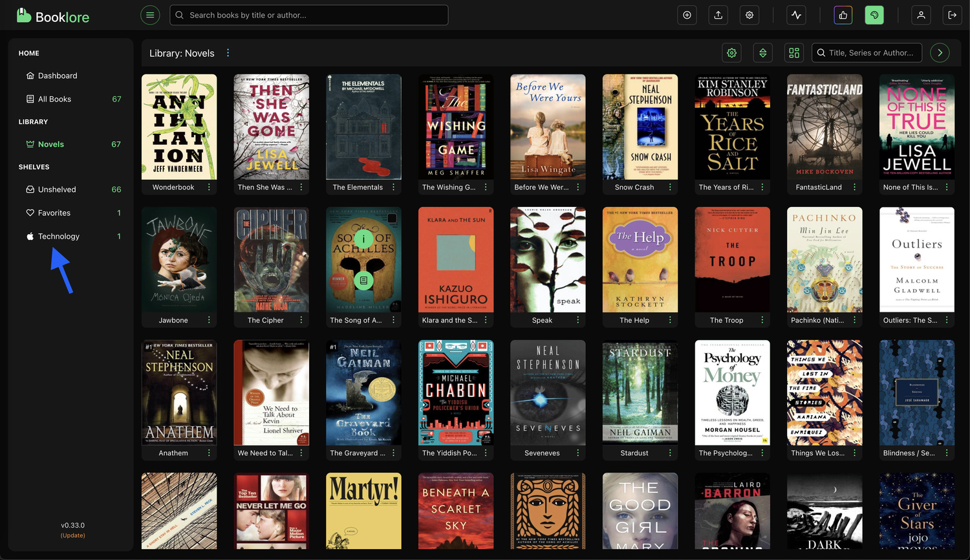970x560 pixels.
Task: Click the Update link below the version number
Action: [x=72, y=535]
